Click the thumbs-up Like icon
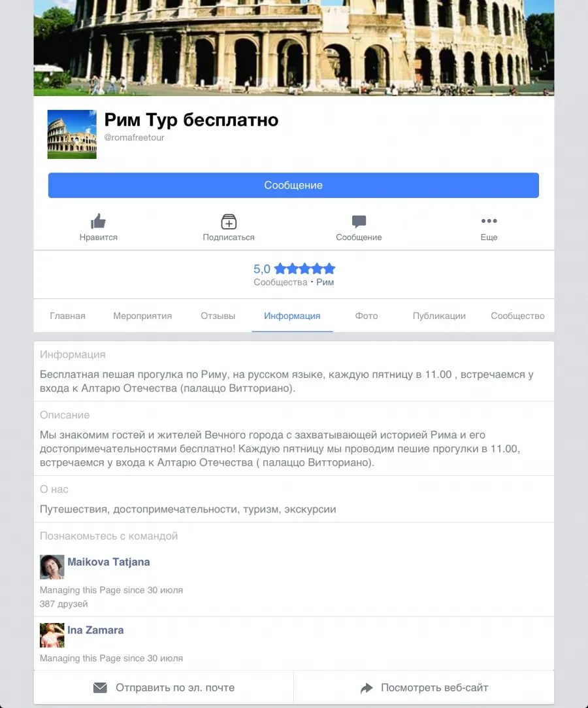The height and width of the screenshot is (708, 588). point(98,221)
